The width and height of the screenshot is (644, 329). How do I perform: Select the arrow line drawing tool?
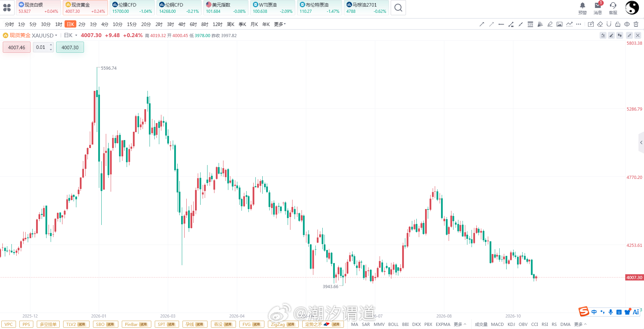tap(482, 24)
